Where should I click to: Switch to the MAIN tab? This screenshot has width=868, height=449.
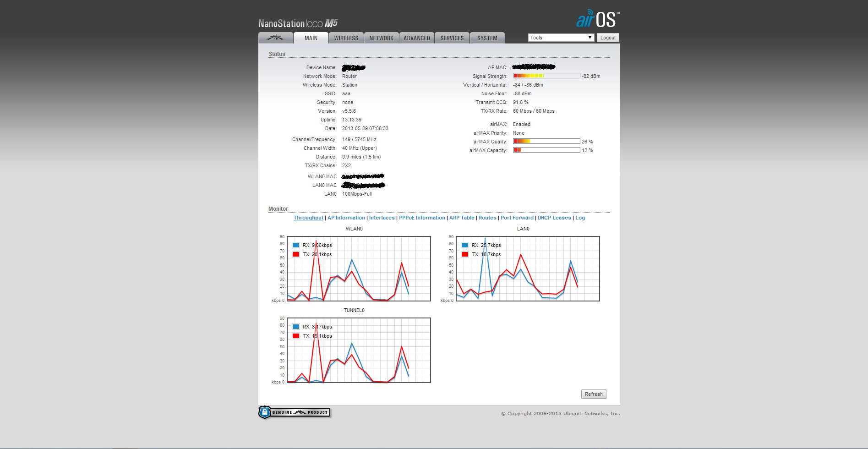pyautogui.click(x=311, y=38)
